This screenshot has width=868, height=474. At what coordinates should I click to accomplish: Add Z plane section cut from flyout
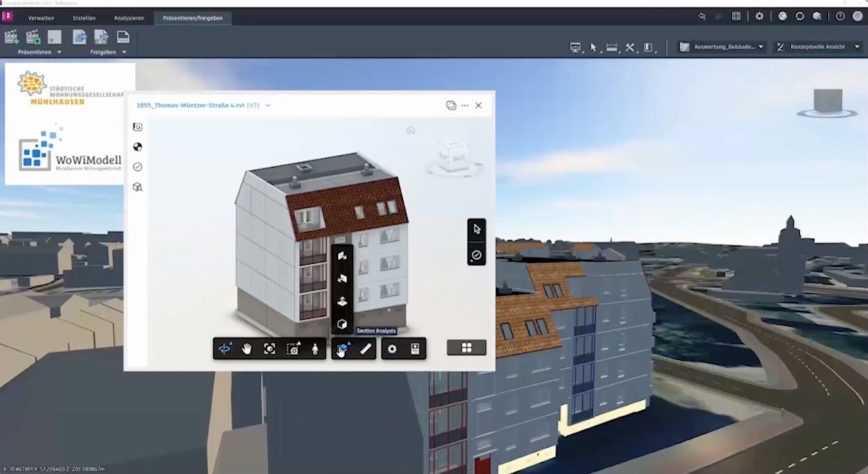click(x=342, y=301)
